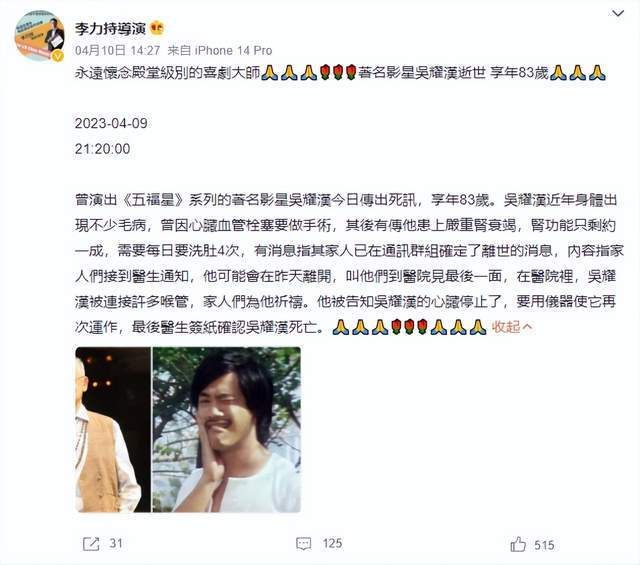Image resolution: width=640 pixels, height=565 pixels.
Task: Click the verified badge on avatar
Action: (58, 56)
